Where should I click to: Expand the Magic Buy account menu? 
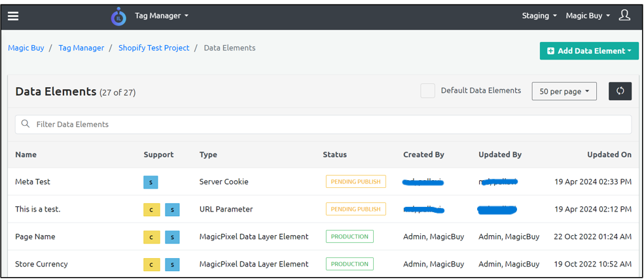click(x=587, y=16)
